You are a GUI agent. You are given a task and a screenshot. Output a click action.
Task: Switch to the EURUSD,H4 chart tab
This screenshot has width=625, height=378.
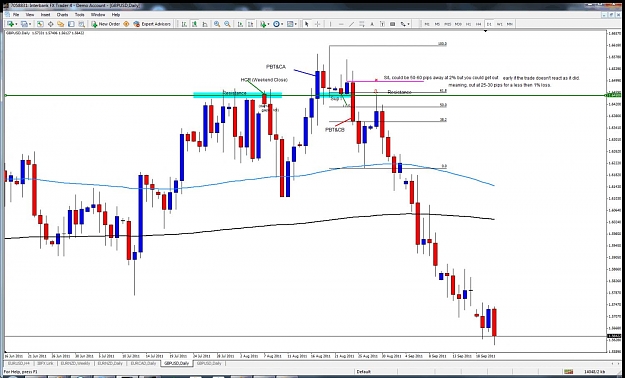point(19,363)
